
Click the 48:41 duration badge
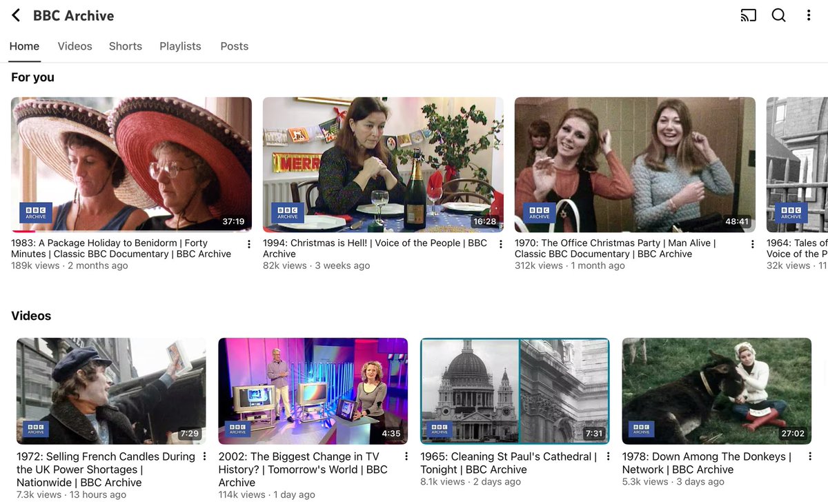737,221
